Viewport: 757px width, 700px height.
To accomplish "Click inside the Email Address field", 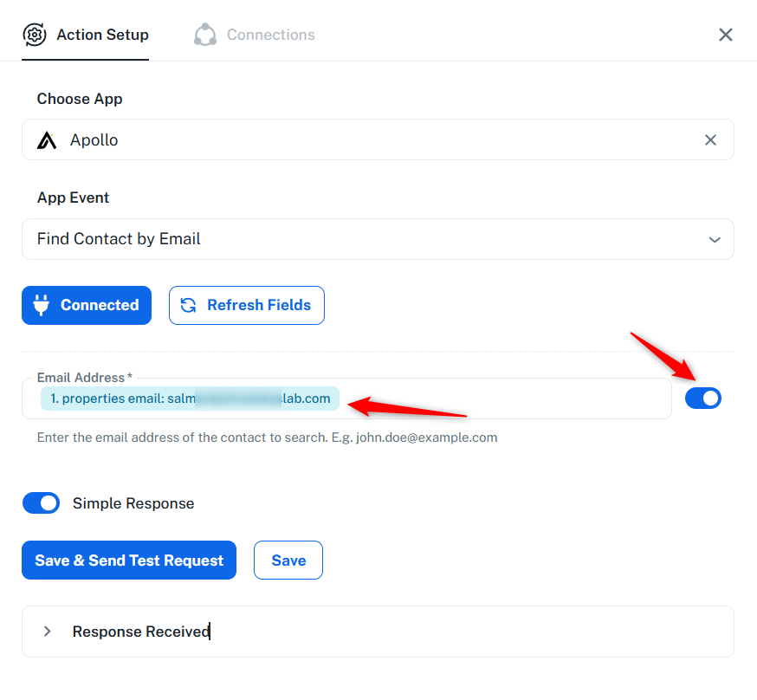I will point(502,399).
